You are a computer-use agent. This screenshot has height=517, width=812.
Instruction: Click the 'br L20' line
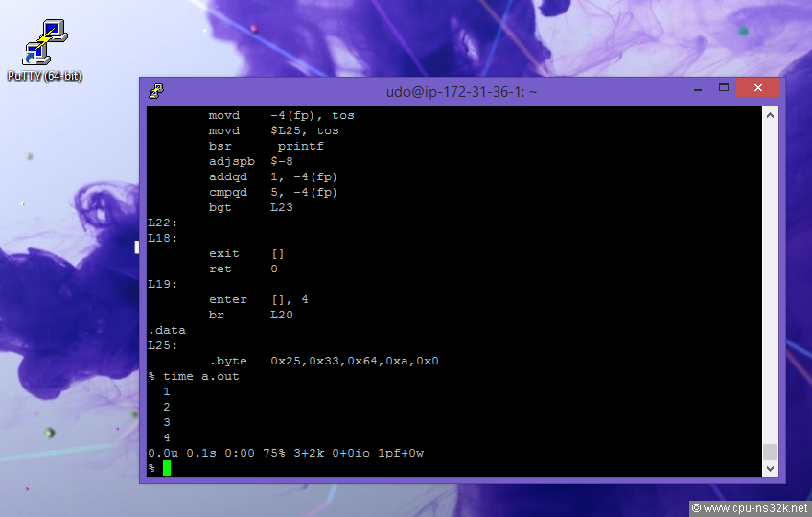[250, 315]
